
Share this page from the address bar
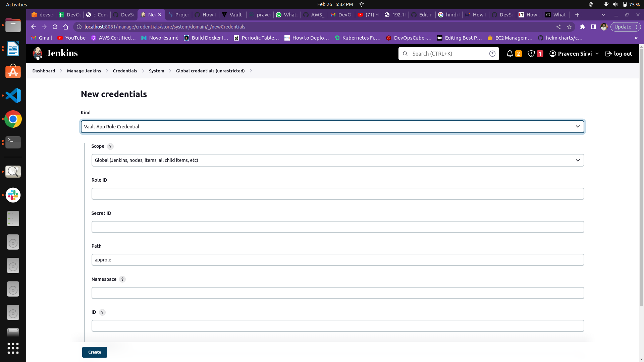point(558,27)
